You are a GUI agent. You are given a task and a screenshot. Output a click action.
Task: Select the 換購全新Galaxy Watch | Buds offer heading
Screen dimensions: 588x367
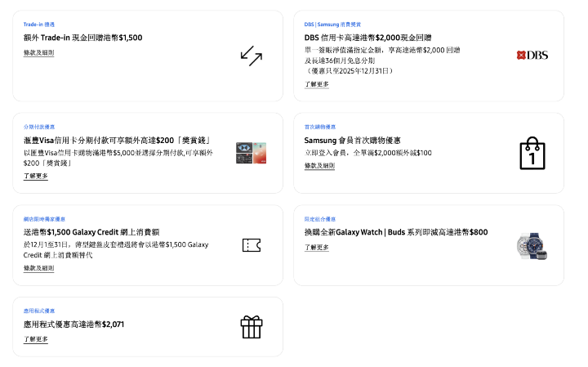396,232
